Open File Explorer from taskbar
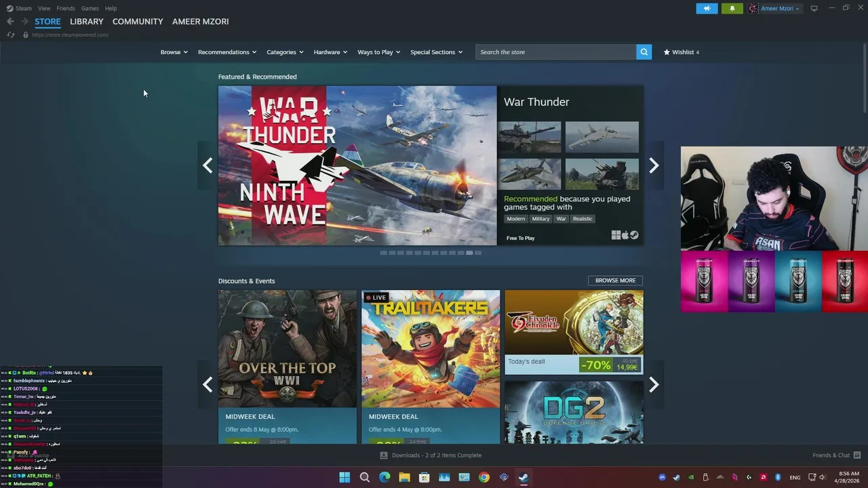The image size is (868, 488). pyautogui.click(x=404, y=477)
